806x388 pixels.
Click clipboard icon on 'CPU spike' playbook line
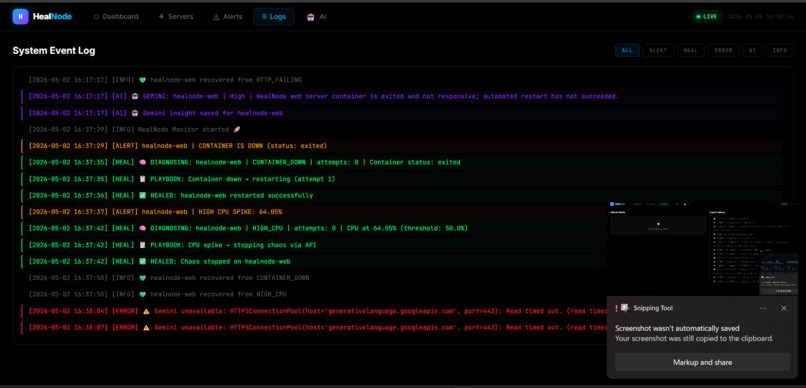[x=142, y=245]
